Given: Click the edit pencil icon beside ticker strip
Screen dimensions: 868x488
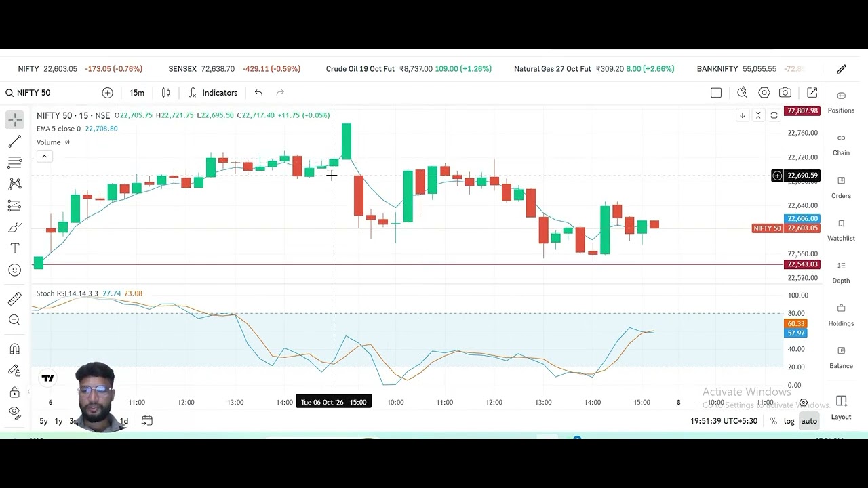Looking at the screenshot, I should coord(842,69).
